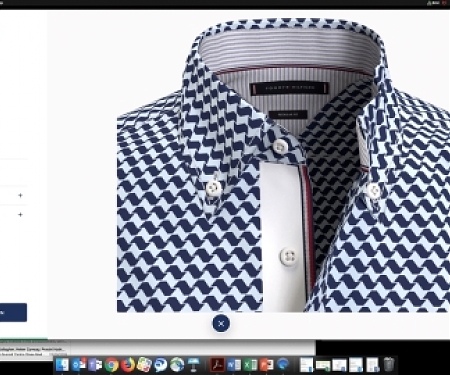
Task: Open the blue swirl browser icon in the dock
Action: click(x=283, y=365)
